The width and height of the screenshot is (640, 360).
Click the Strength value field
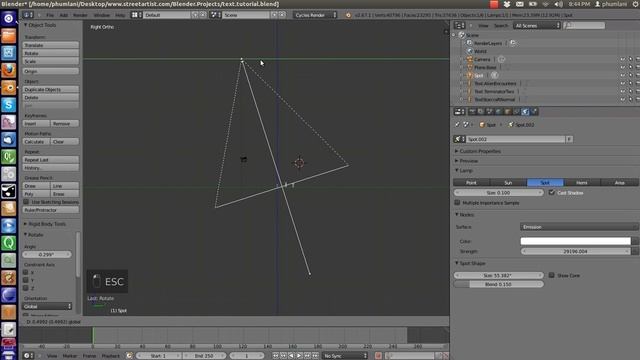576,251
